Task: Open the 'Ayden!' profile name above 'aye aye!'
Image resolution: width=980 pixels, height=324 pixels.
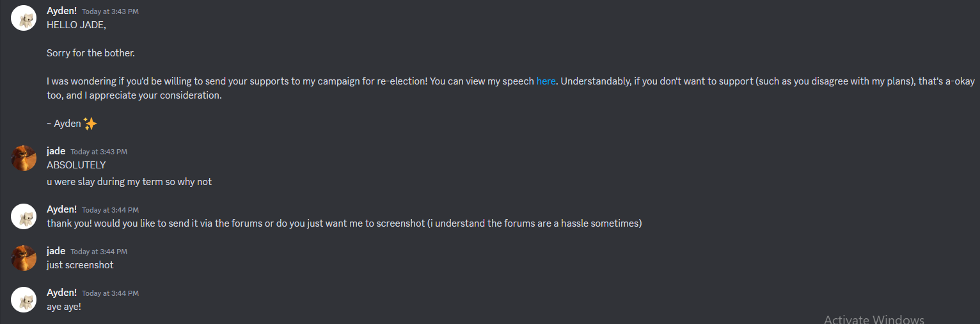Action: click(61, 293)
